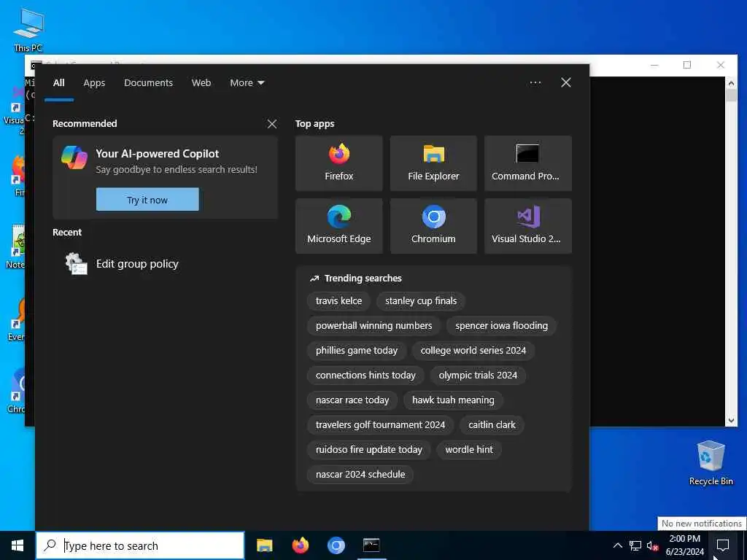This screenshot has height=560, width=747.
Task: Open the network status tray icon
Action: pos(635,545)
